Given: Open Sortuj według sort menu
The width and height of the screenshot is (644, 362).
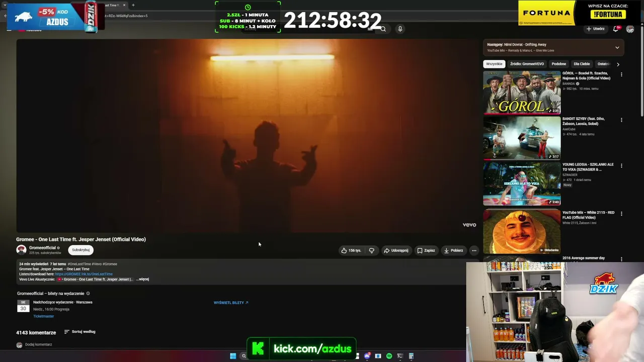Looking at the screenshot, I should tap(79, 332).
